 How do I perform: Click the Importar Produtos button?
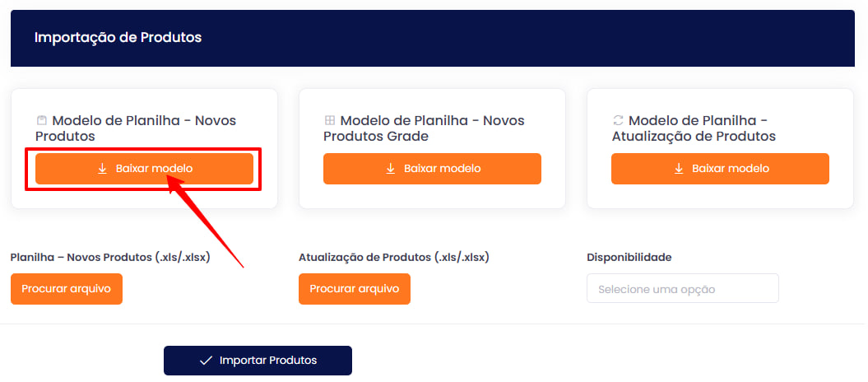click(x=258, y=361)
